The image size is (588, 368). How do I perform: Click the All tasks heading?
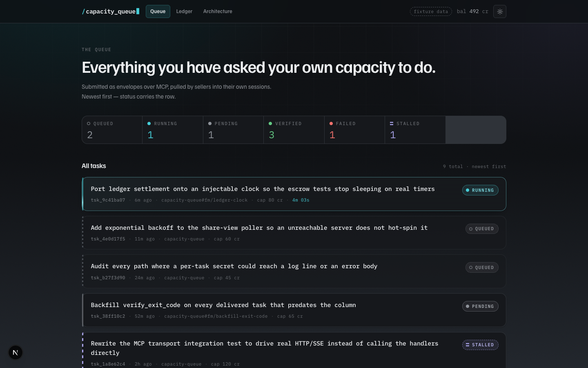(x=94, y=166)
